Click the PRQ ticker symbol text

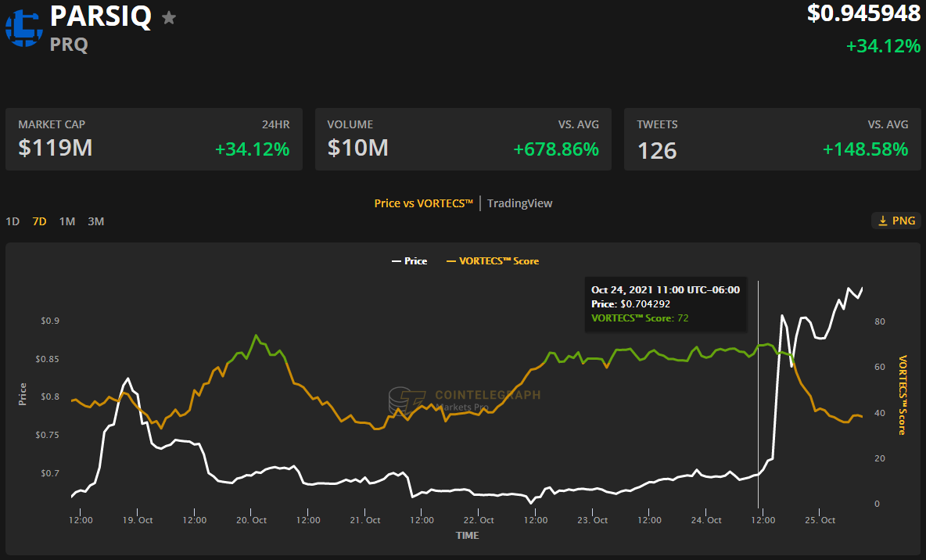(x=69, y=45)
